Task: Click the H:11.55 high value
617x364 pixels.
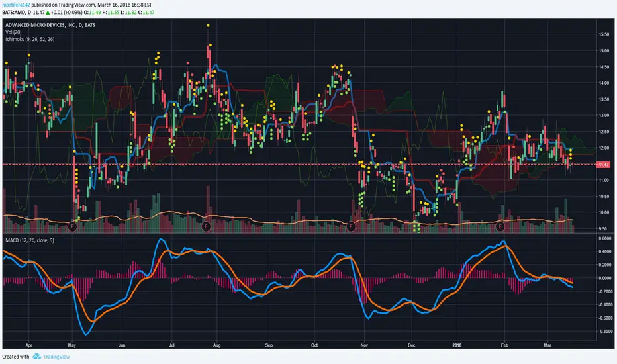Action: pos(111,13)
